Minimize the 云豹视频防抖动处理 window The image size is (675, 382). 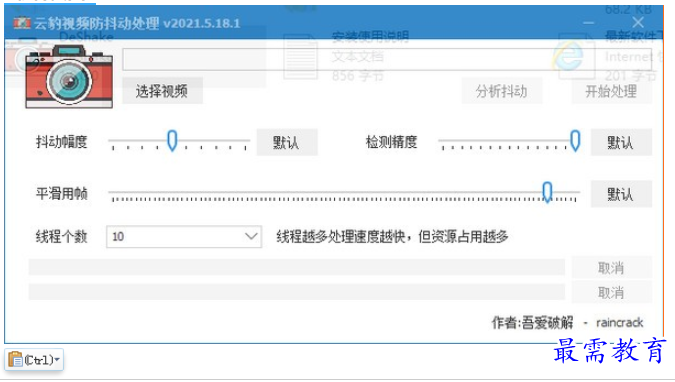pos(589,23)
